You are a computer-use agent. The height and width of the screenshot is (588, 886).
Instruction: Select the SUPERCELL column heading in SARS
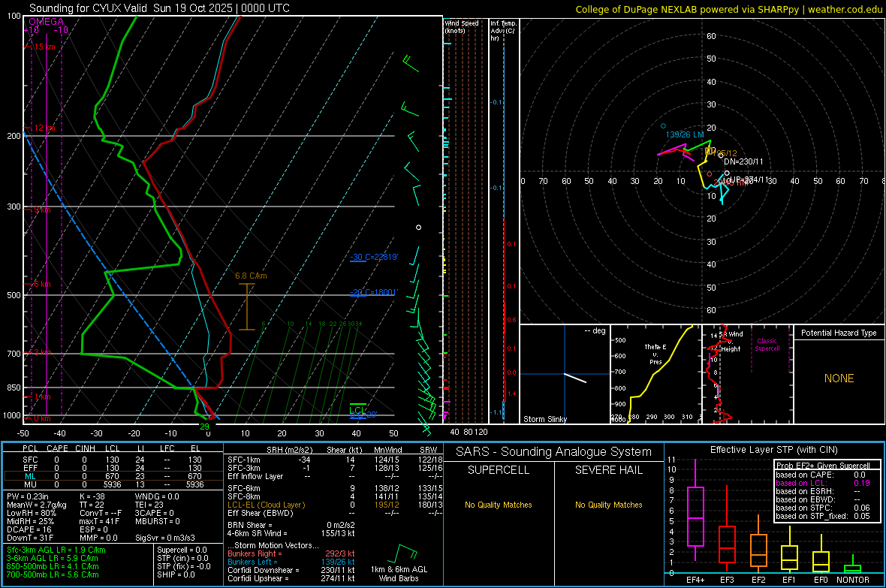coord(499,470)
